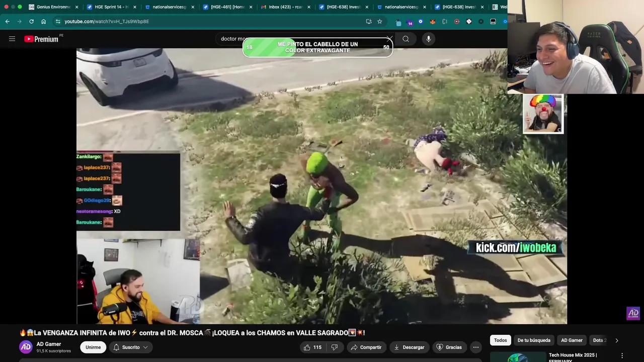Like the video with thumbs up
The image size is (644, 362).
[312, 347]
